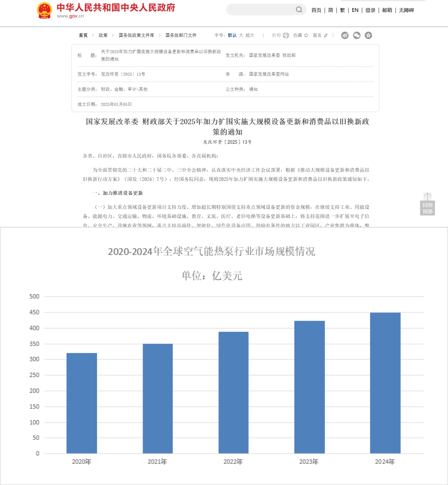Click the 国家发展改革委网站 source text
This screenshot has width=448, height=485.
coord(269,74)
